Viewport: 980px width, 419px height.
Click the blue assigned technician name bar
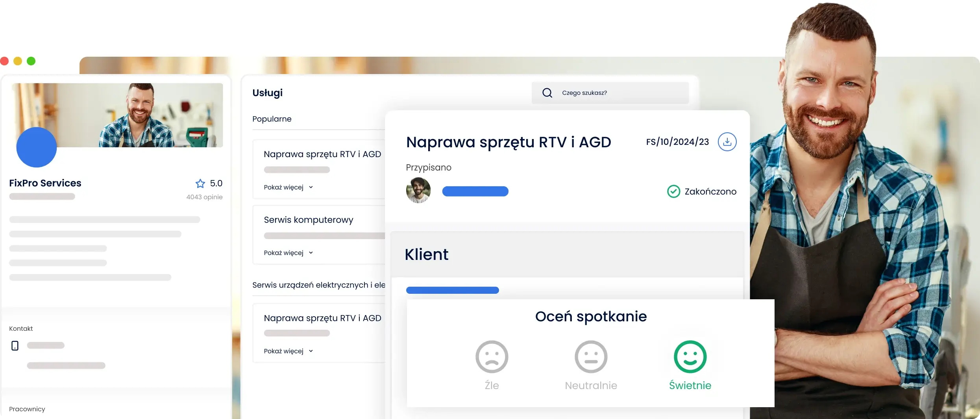click(475, 191)
